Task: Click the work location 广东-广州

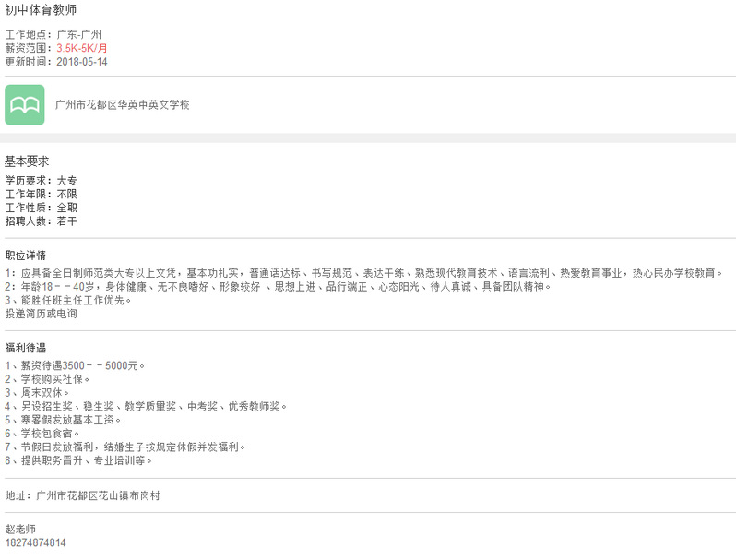Action: [x=79, y=34]
